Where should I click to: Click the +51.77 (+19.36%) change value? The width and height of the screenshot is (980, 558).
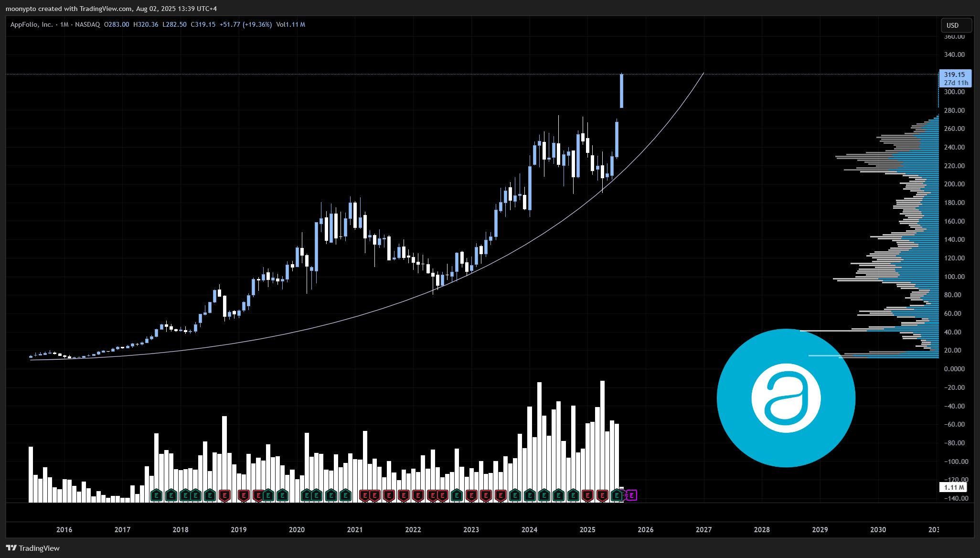click(x=245, y=24)
